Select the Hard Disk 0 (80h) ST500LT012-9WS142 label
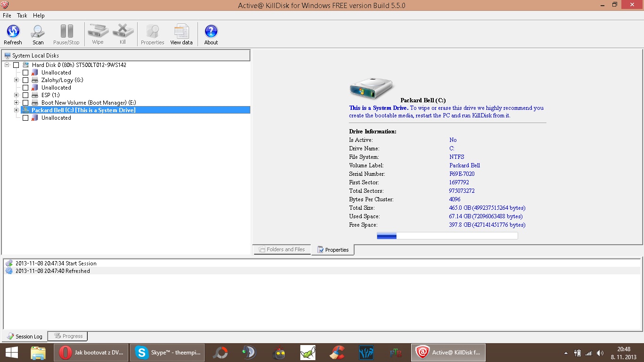Image resolution: width=644 pixels, height=362 pixels. (79, 65)
